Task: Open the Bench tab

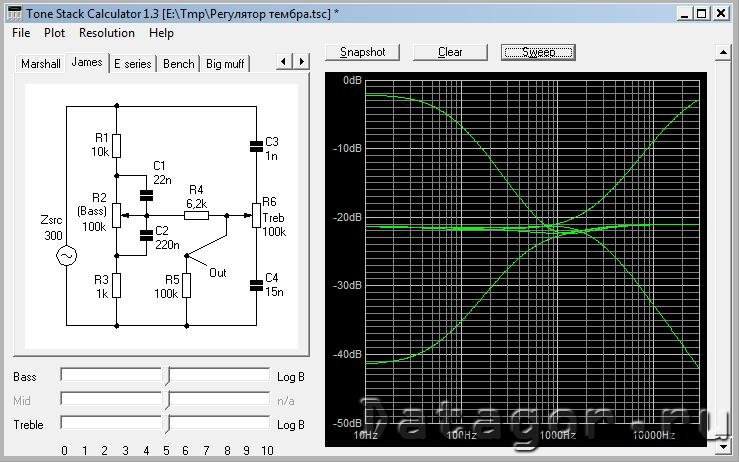Action: (179, 64)
